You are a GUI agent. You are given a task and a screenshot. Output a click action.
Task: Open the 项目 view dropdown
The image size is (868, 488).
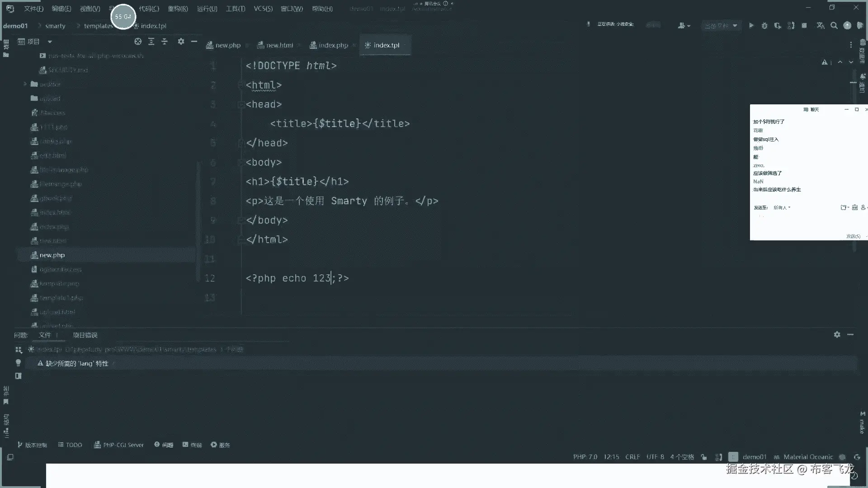pyautogui.click(x=50, y=42)
